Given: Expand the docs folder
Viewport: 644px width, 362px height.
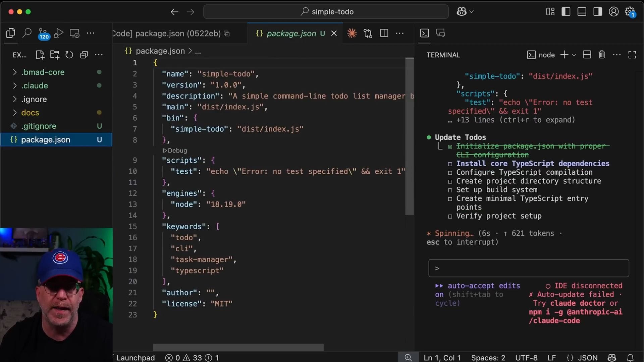Looking at the screenshot, I should point(30,113).
